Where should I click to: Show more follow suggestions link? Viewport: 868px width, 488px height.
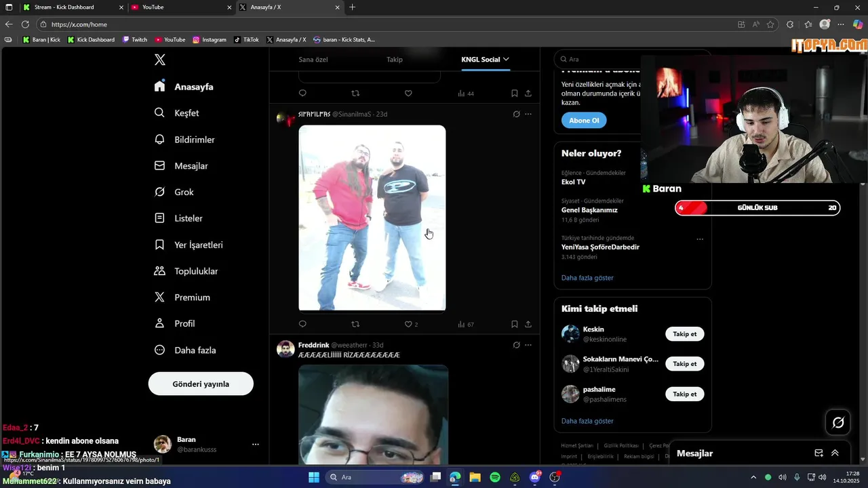click(x=587, y=421)
